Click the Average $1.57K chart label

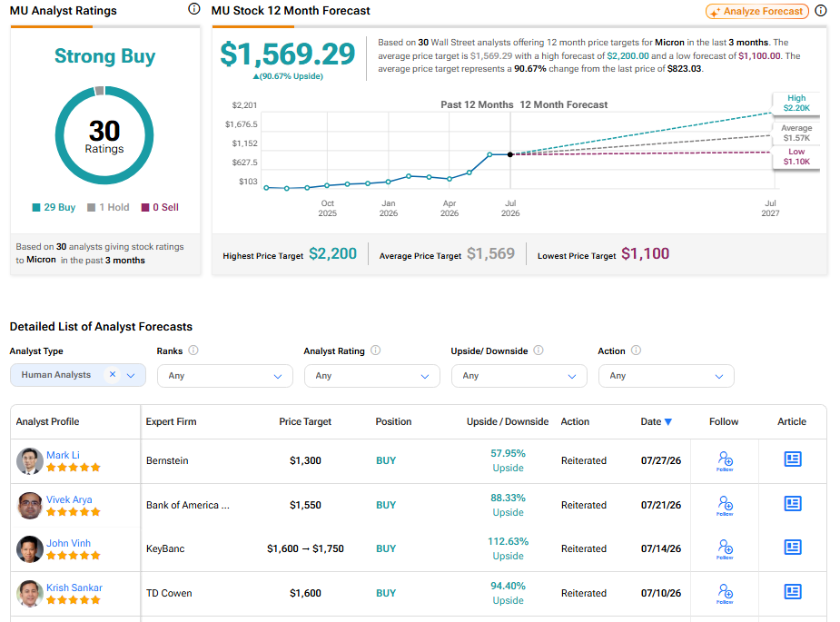(796, 133)
